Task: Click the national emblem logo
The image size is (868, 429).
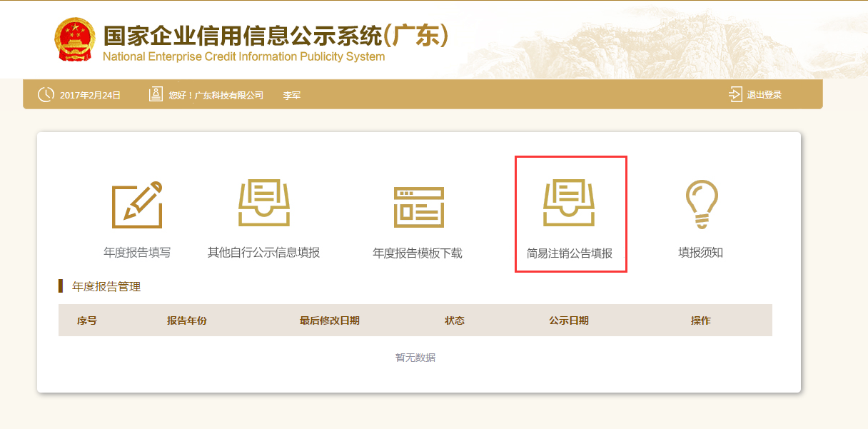Action: [74, 39]
